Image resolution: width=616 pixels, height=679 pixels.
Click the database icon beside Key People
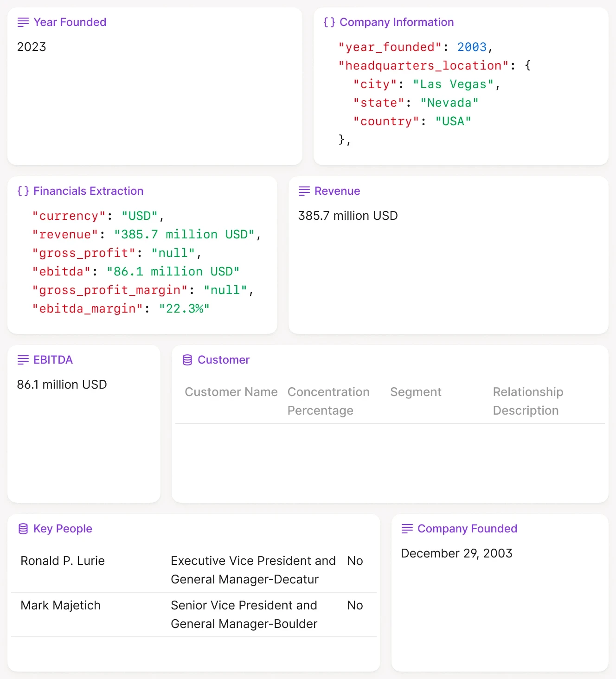[23, 529]
